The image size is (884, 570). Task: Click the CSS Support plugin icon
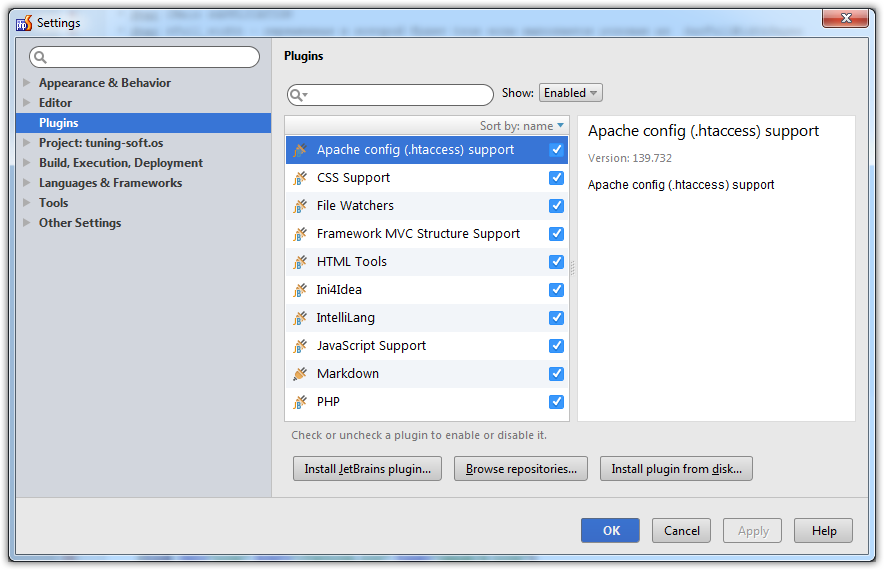click(x=300, y=178)
